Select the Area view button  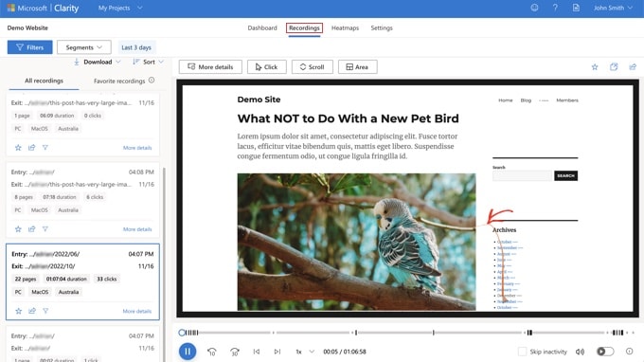358,67
